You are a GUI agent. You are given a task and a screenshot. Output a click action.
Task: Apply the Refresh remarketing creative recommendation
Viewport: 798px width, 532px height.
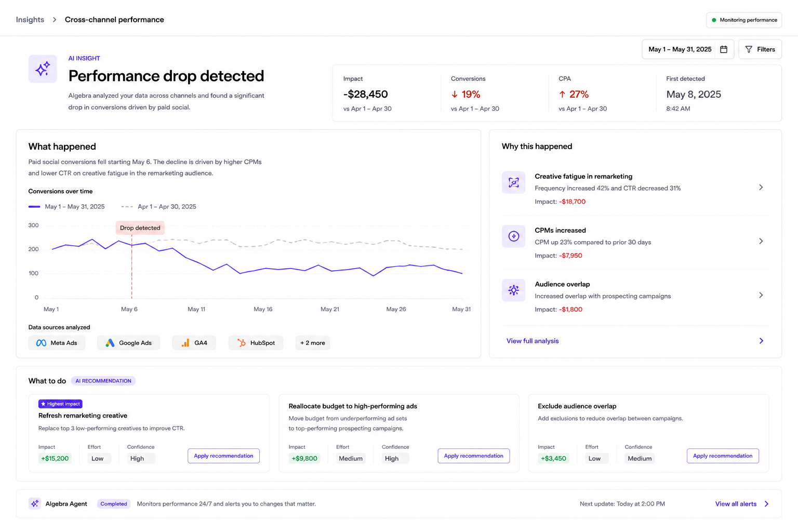[x=223, y=456]
